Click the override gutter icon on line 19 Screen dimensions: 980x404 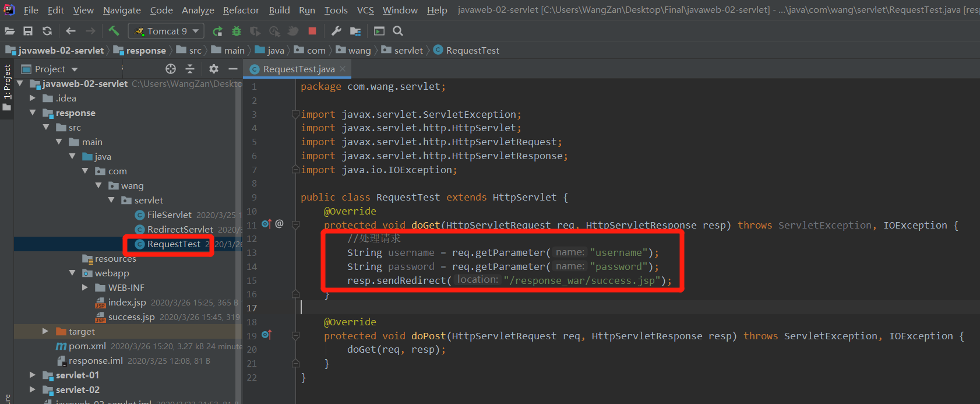pos(266,335)
